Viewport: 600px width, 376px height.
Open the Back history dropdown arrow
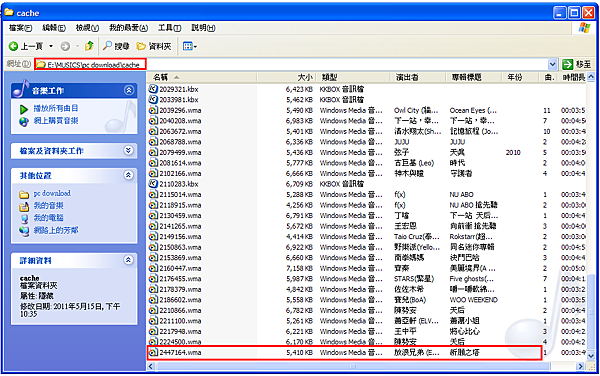(x=51, y=46)
